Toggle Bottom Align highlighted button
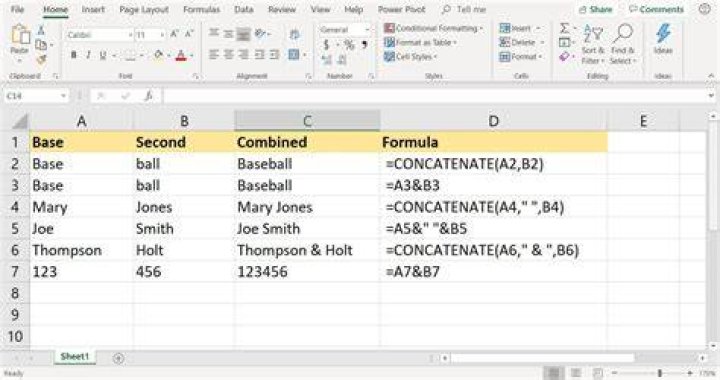Viewport: 720px width, 380px height. 243,33
